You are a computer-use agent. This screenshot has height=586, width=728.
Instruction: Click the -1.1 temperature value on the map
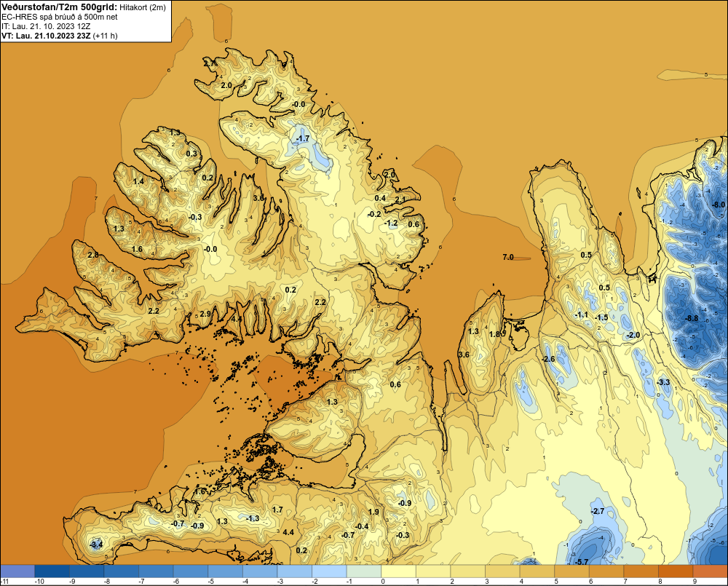pyautogui.click(x=581, y=314)
